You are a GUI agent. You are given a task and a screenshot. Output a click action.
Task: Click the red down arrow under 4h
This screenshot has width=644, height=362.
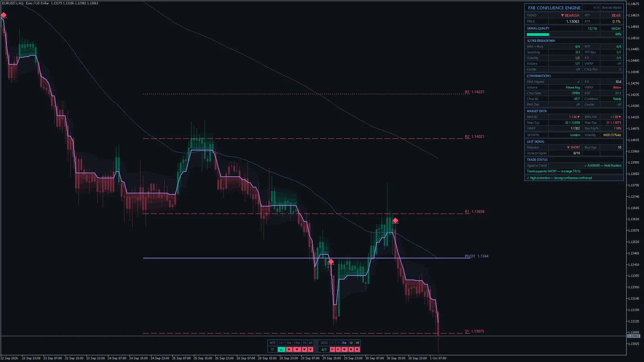click(x=310, y=350)
